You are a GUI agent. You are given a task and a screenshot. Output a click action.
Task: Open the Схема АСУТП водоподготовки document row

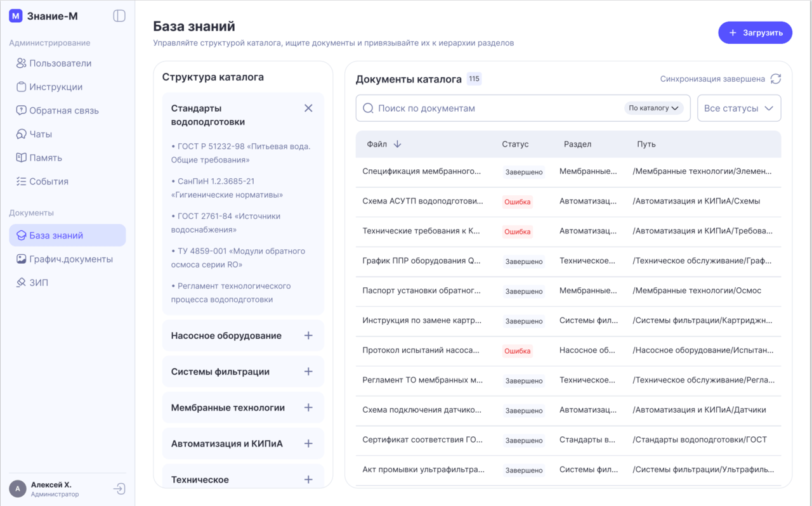pos(568,202)
